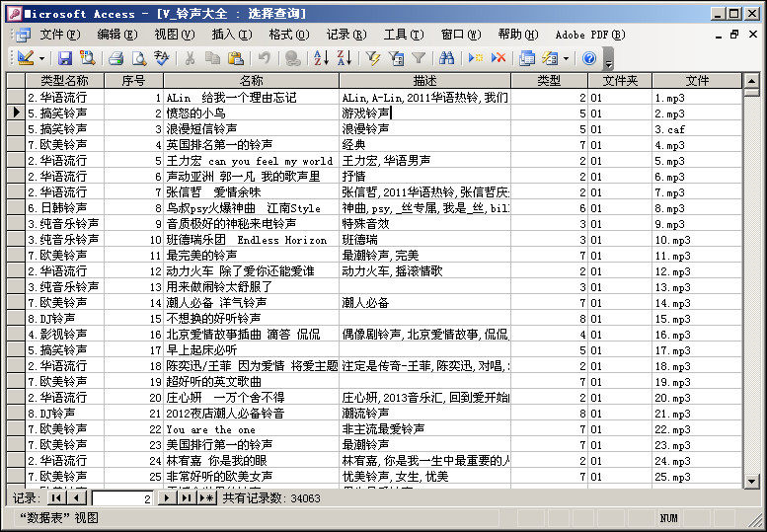The height and width of the screenshot is (532, 767).
Task: Go to next record navigation button
Action: (x=167, y=498)
